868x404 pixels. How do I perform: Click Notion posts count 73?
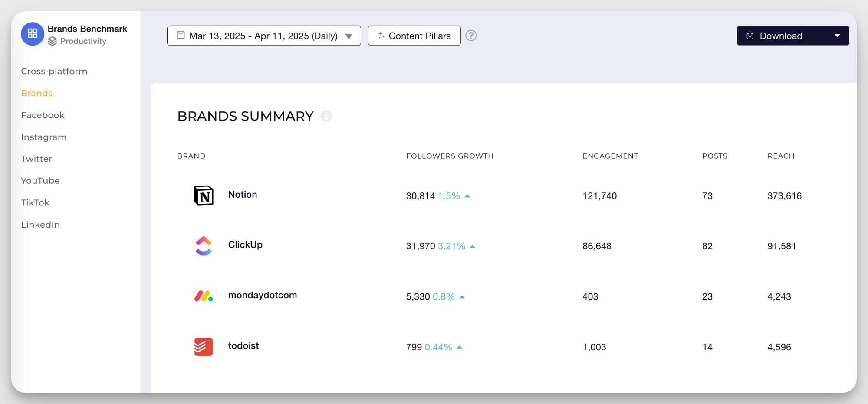(x=707, y=196)
